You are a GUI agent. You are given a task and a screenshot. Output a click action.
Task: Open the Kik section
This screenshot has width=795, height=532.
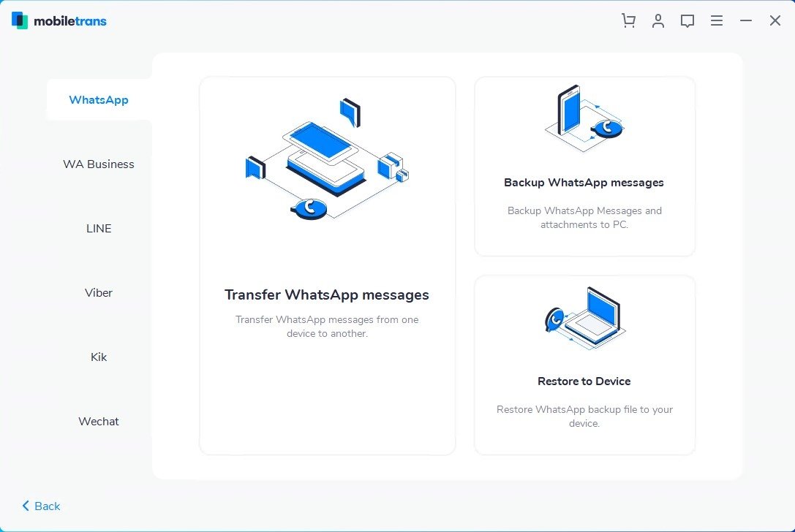click(98, 357)
